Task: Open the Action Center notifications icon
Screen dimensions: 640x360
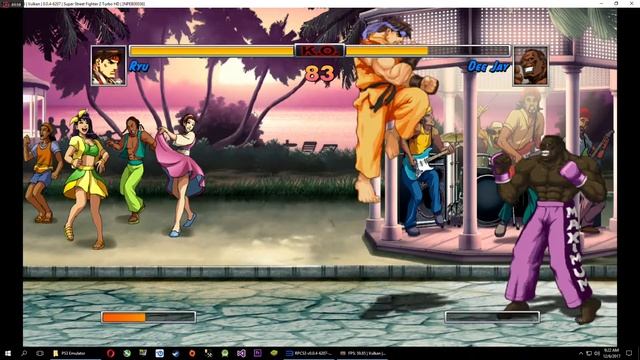Action: (x=629, y=353)
